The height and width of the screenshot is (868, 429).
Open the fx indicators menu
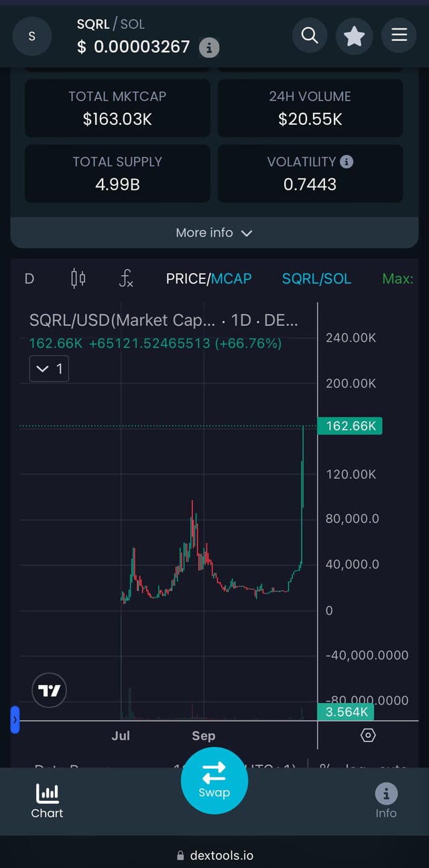coord(126,278)
